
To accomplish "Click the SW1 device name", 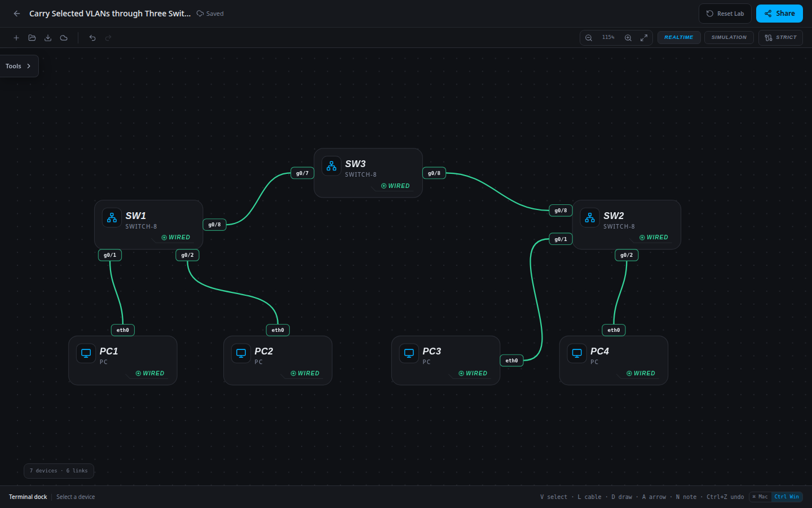I will (x=135, y=216).
